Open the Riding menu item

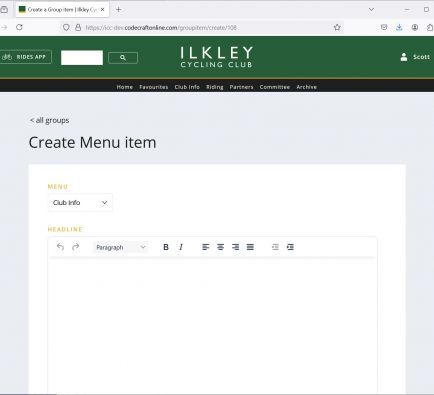click(x=215, y=87)
